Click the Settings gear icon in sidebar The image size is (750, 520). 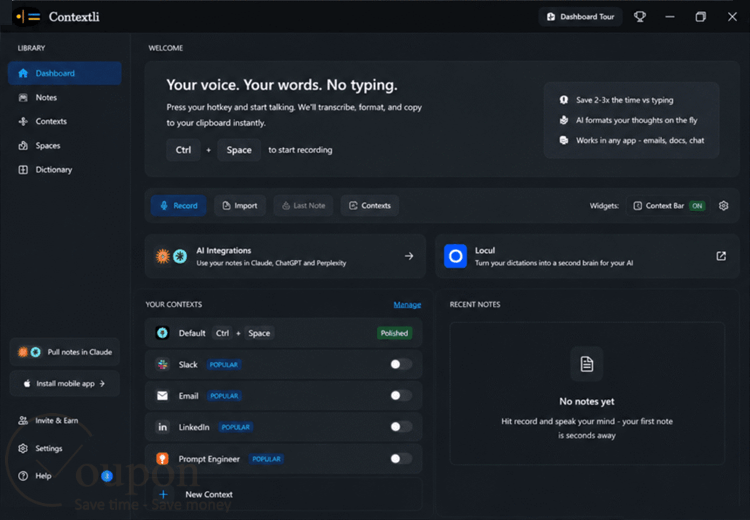(23, 449)
